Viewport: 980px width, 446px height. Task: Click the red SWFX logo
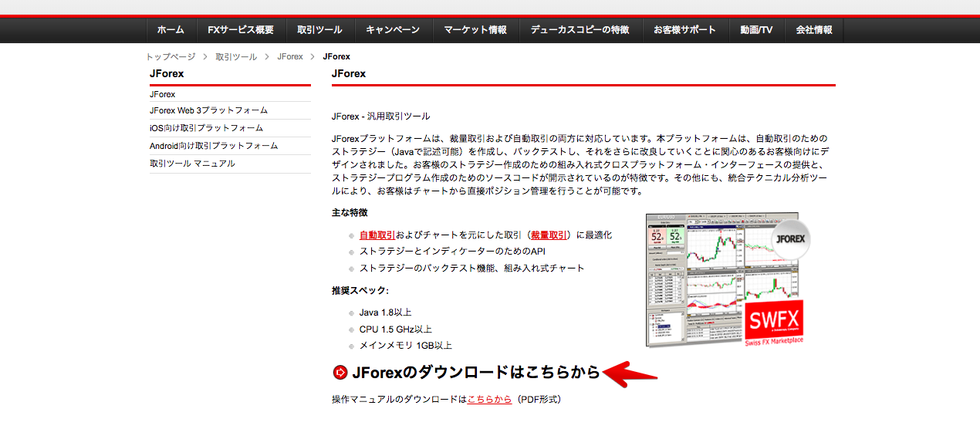774,320
